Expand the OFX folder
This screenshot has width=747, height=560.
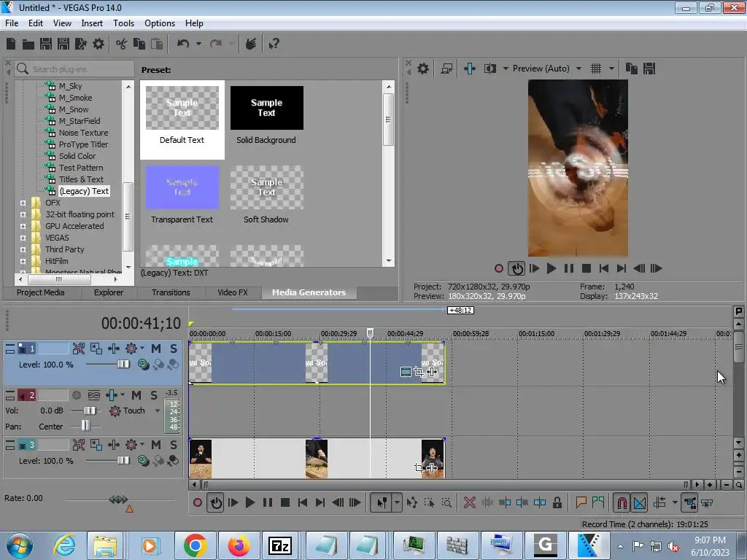(23, 203)
